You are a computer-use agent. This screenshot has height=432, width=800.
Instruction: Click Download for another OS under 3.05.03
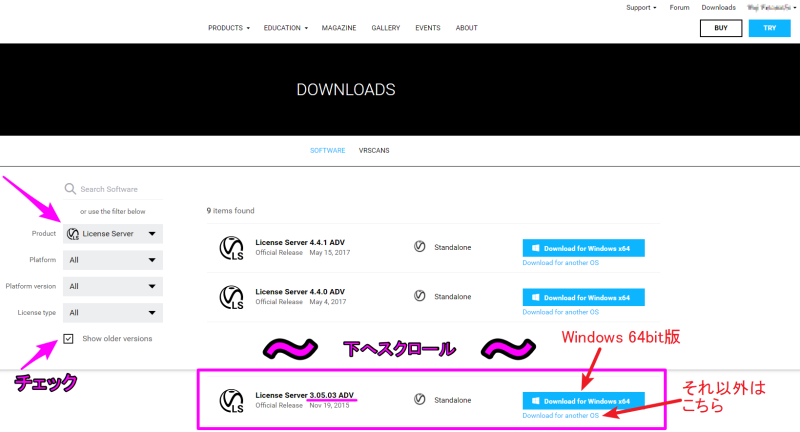pyautogui.click(x=560, y=416)
